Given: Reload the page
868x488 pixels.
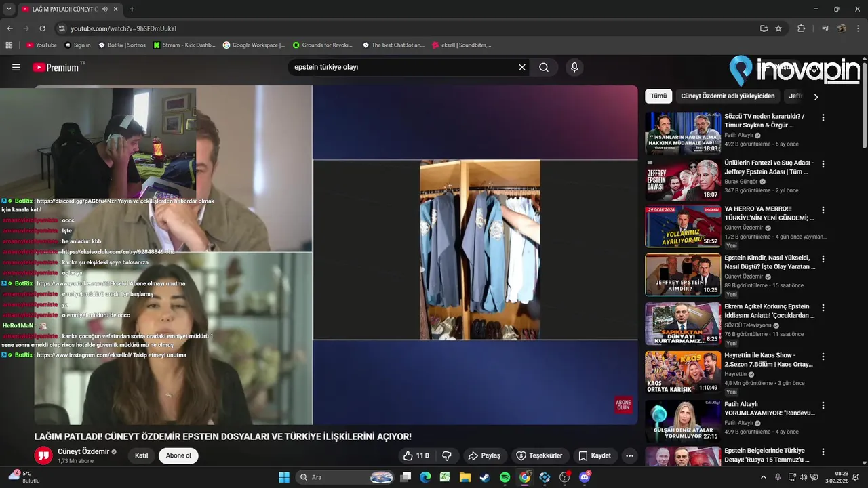Looking at the screenshot, I should click(42, 28).
